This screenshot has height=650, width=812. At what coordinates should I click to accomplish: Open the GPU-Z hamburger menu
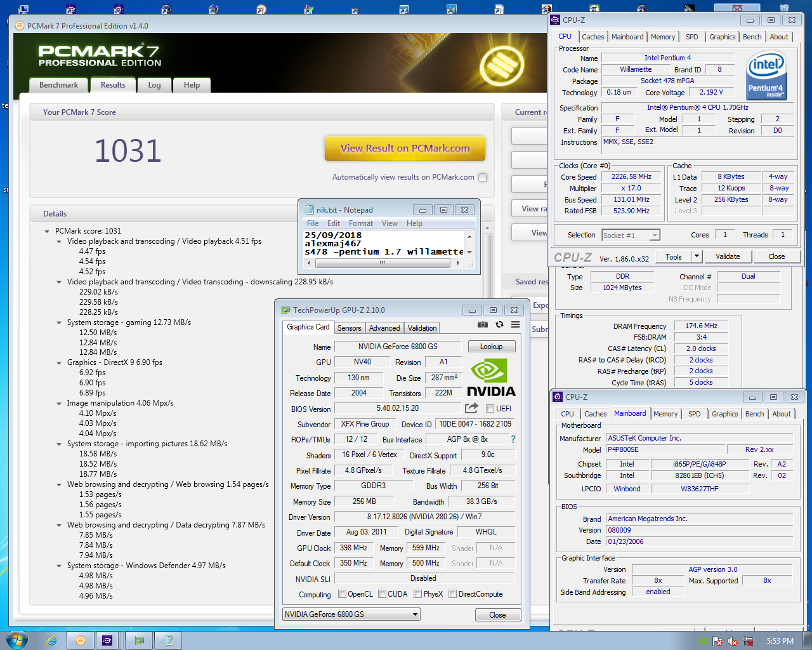pyautogui.click(x=516, y=324)
